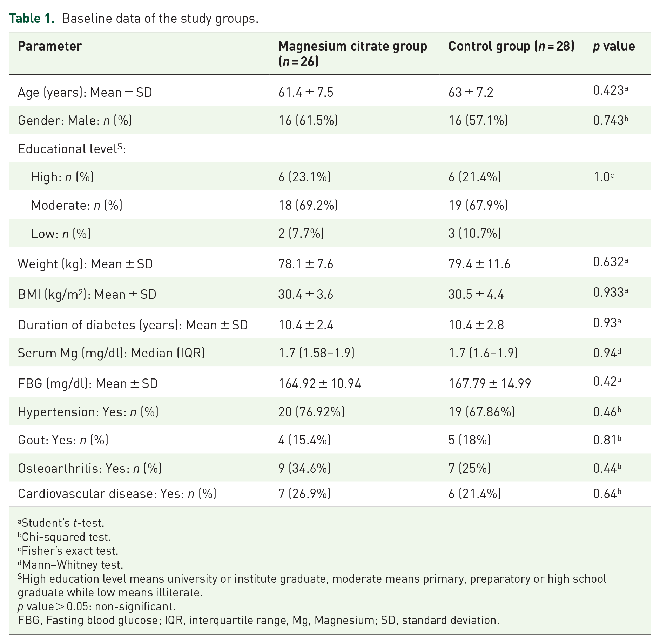Select Moderate control value 19 (67.9%)
Image resolution: width=660 pixels, height=644 pixels.
pos(478,205)
